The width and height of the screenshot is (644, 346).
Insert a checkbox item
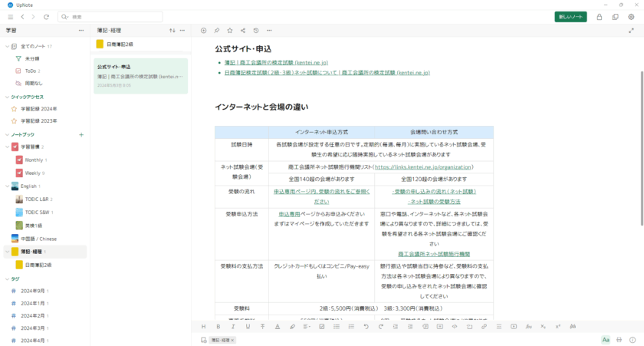[321, 327]
